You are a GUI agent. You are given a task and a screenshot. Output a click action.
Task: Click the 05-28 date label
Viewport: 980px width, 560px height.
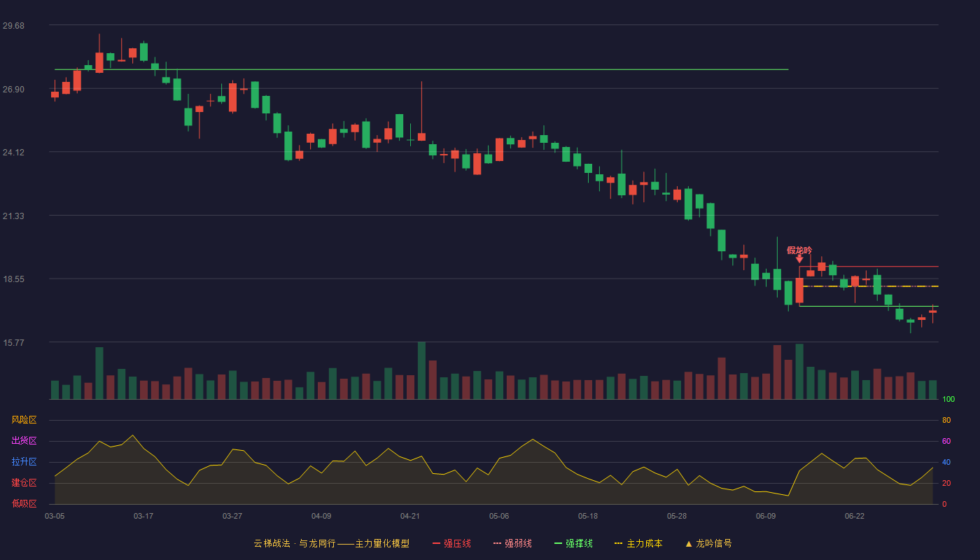coord(677,516)
